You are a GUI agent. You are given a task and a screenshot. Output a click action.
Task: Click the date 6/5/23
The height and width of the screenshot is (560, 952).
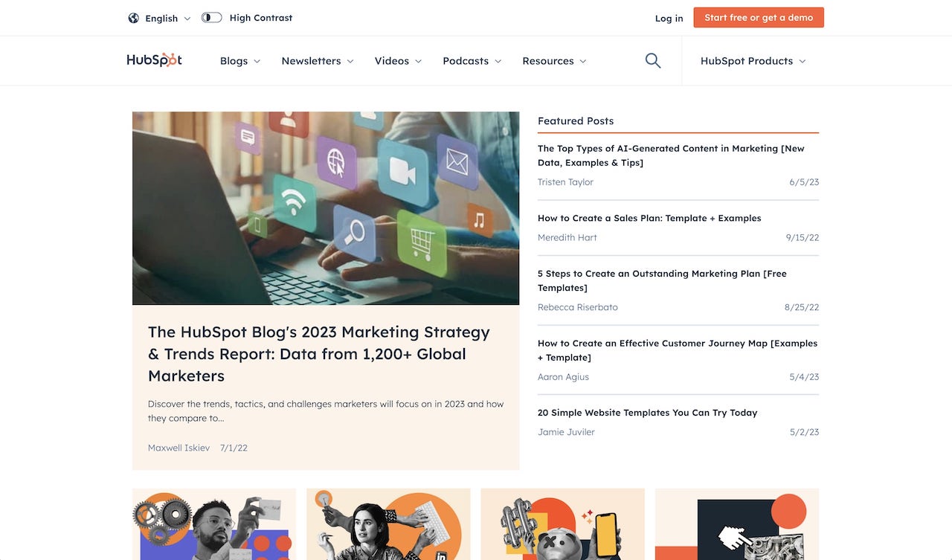click(804, 182)
